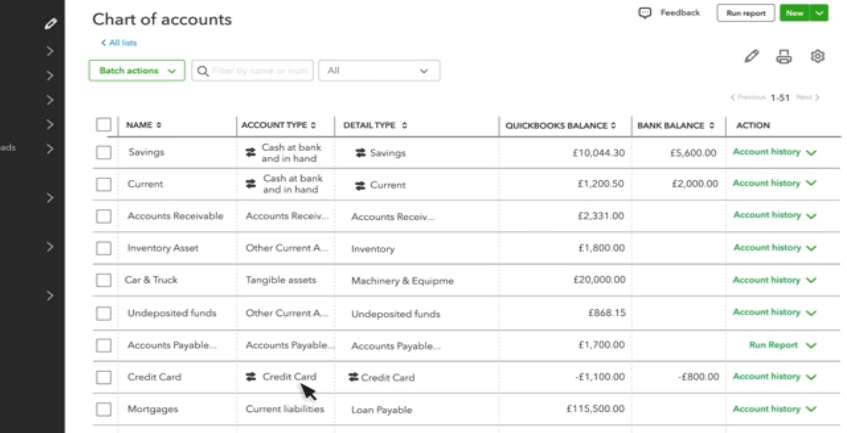Open Account history for Current
Screen dimensions: 847x433
click(767, 183)
